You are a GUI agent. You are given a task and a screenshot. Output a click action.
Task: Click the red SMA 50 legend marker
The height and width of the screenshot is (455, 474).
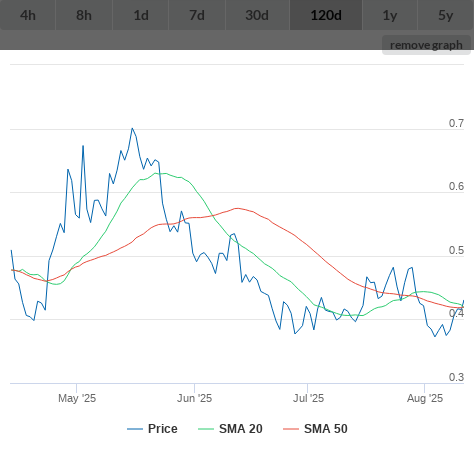[291, 429]
